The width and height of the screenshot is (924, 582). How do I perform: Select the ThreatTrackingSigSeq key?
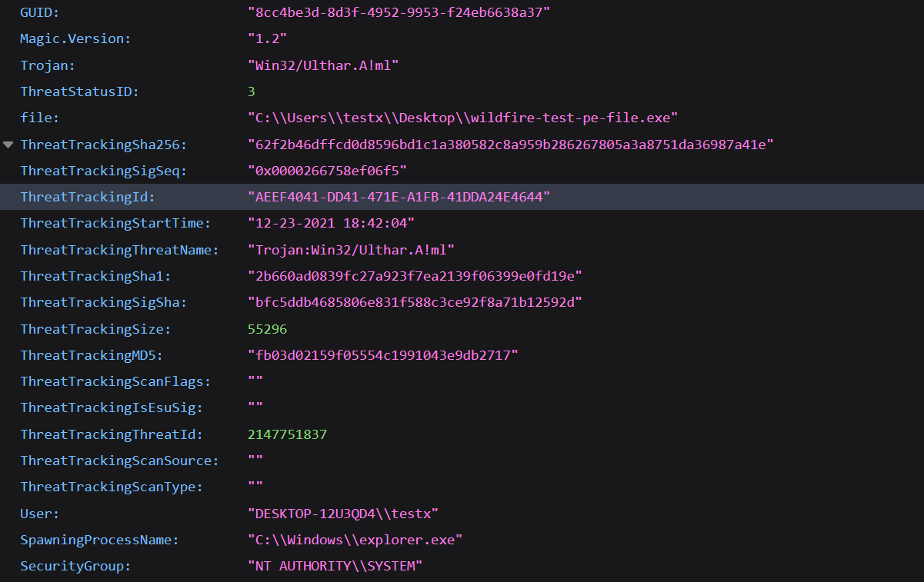pos(104,171)
